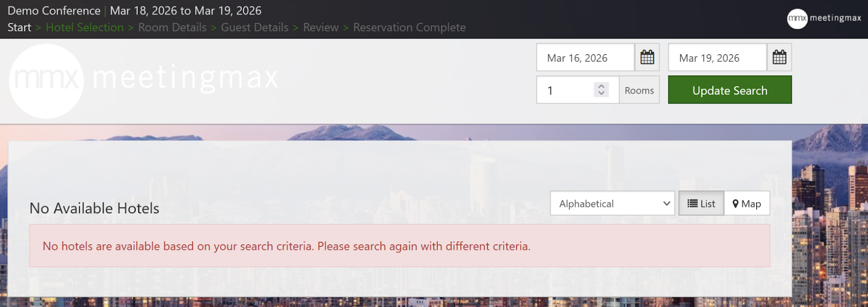Select Hotel Selection breadcrumb step
The height and width of the screenshot is (307, 868).
pyautogui.click(x=85, y=27)
